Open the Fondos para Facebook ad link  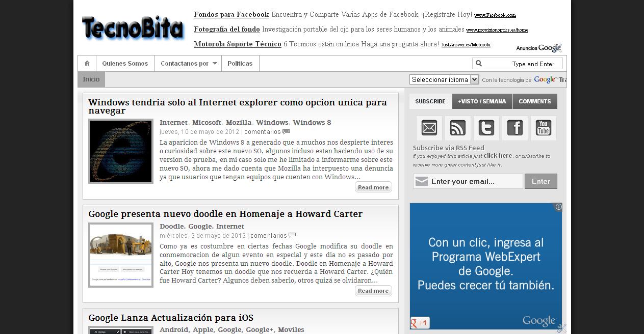231,14
